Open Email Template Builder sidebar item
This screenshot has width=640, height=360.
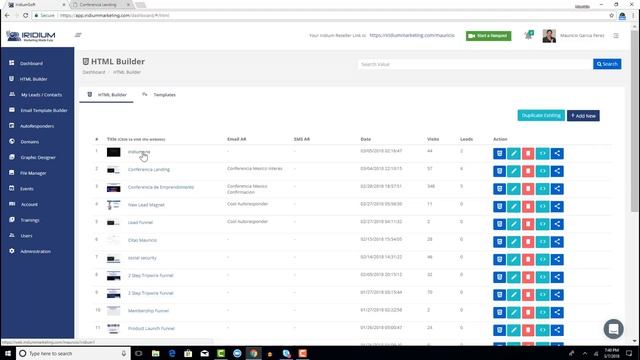[x=44, y=110]
